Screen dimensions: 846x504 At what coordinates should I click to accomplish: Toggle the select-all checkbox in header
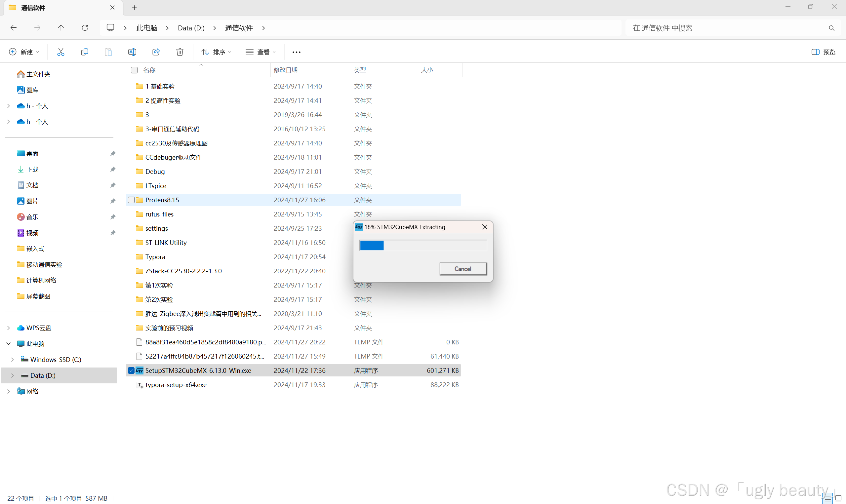134,70
